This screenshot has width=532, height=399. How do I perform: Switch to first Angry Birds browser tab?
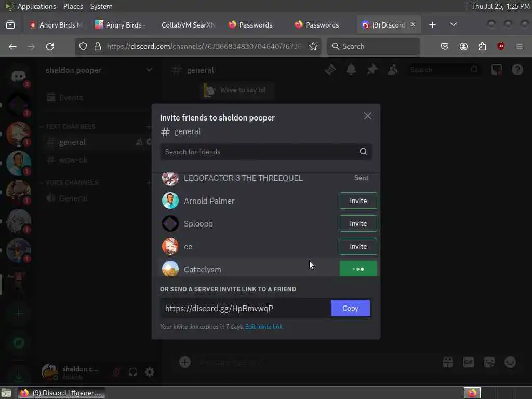click(x=56, y=25)
